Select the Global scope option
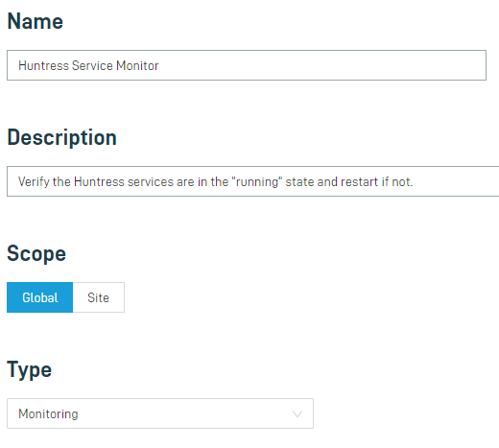 40,297
